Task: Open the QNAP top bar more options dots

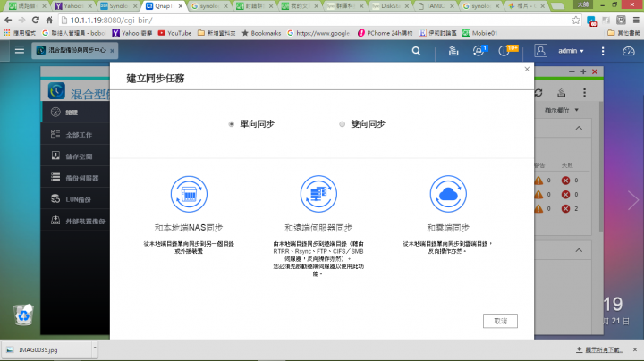Action: 603,51
